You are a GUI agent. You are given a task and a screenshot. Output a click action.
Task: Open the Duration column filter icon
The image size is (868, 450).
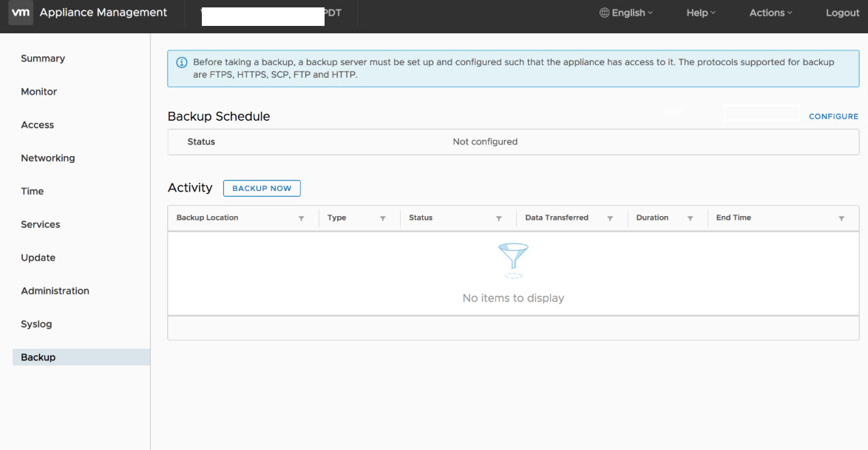[x=690, y=218]
